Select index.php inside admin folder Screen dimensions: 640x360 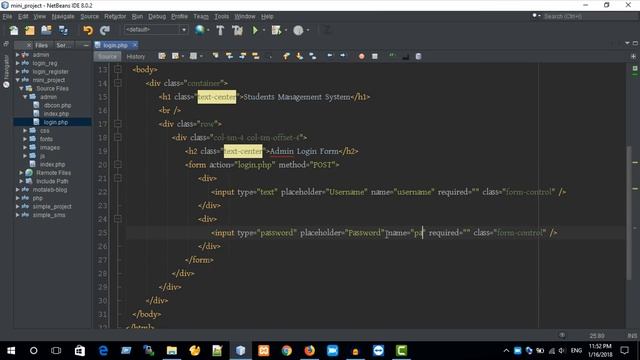[56, 114]
